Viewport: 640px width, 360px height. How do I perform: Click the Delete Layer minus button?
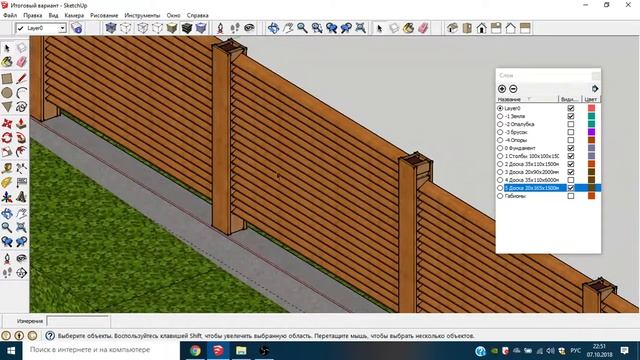coord(513,89)
